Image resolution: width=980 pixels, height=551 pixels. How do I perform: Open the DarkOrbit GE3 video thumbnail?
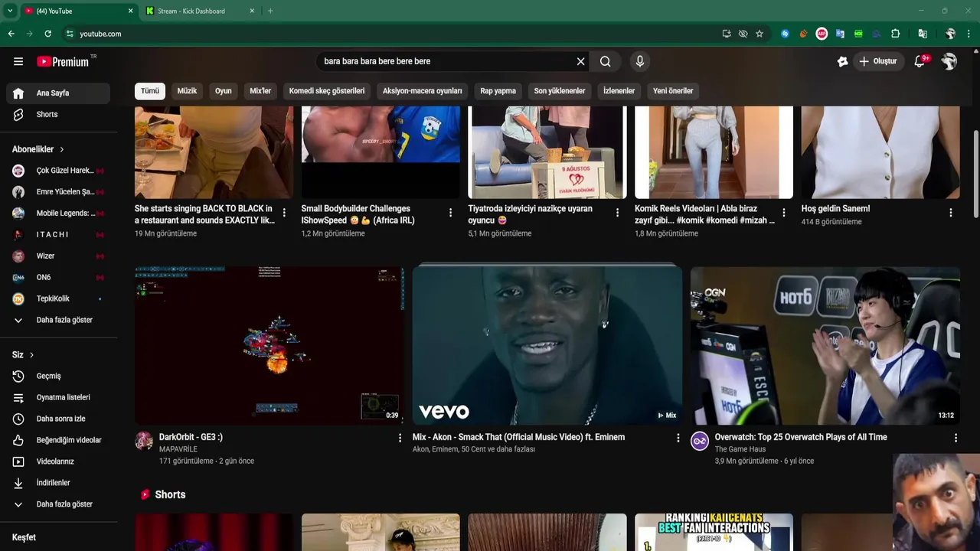click(269, 346)
